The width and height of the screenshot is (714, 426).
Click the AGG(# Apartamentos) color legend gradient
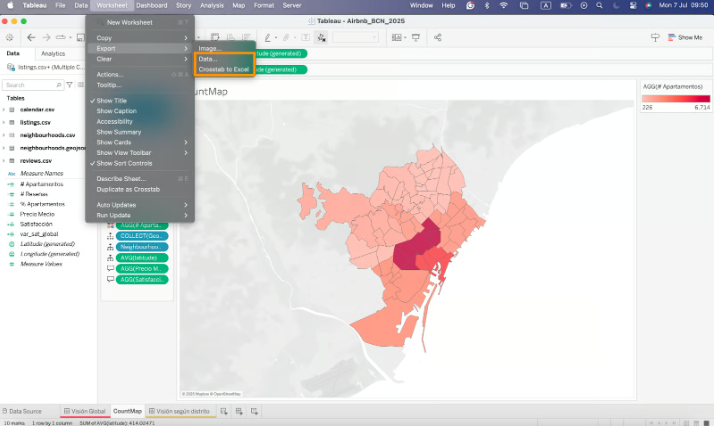pos(674,99)
